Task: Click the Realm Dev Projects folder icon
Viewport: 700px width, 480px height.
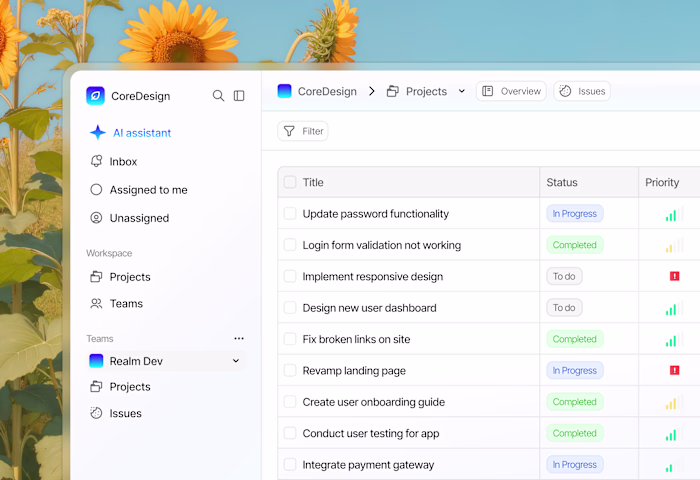Action: pos(96,387)
